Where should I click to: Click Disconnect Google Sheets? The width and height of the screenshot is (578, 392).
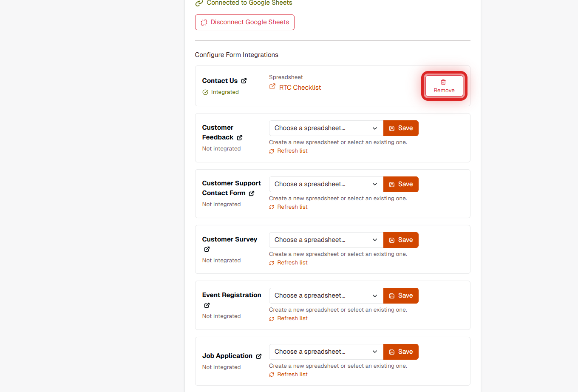[x=244, y=22]
